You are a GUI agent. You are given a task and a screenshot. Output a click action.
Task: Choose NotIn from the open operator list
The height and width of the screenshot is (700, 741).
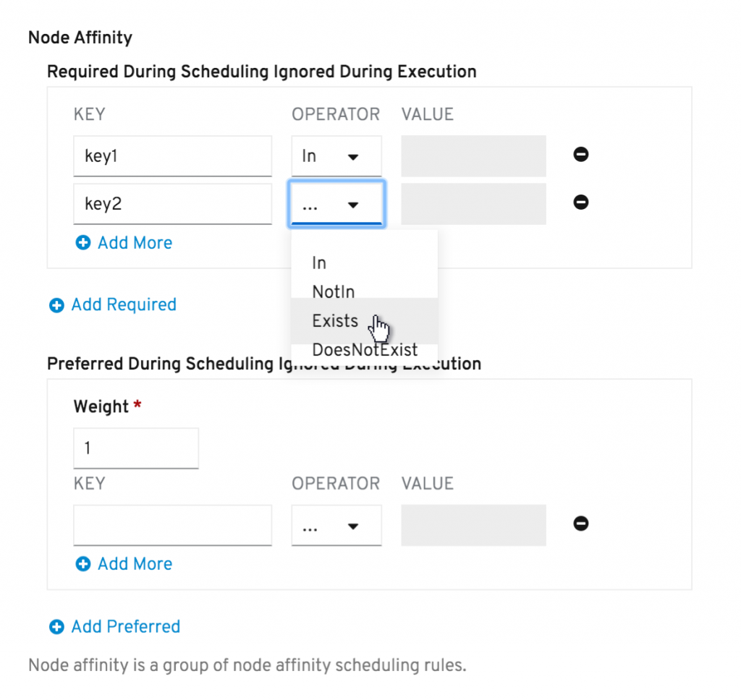pos(333,292)
